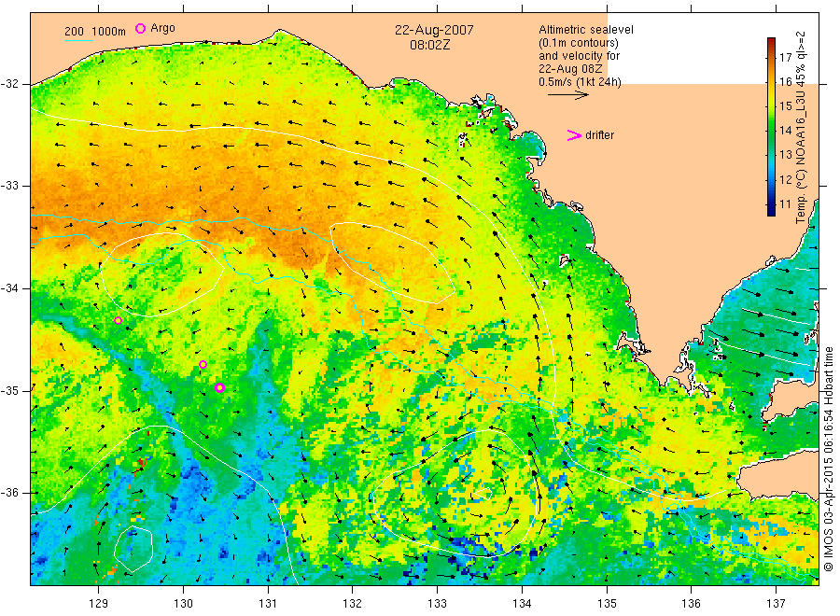This screenshot has height=616, width=840.
Task: Click the 'Argo' legend label
Action: [x=162, y=28]
